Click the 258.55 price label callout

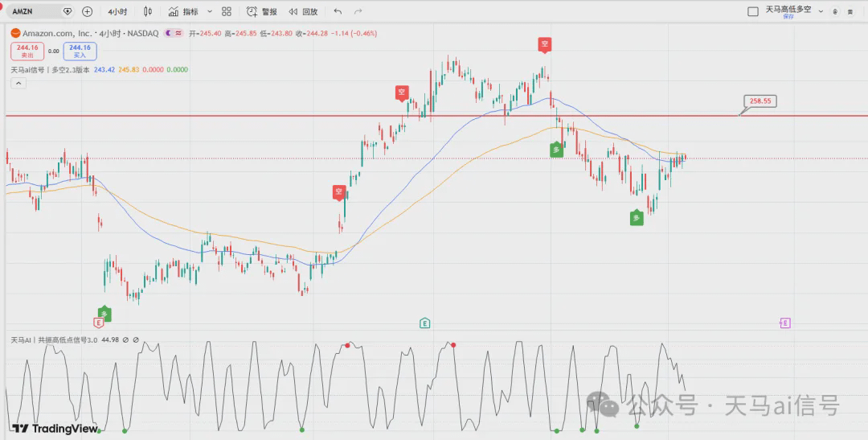760,101
